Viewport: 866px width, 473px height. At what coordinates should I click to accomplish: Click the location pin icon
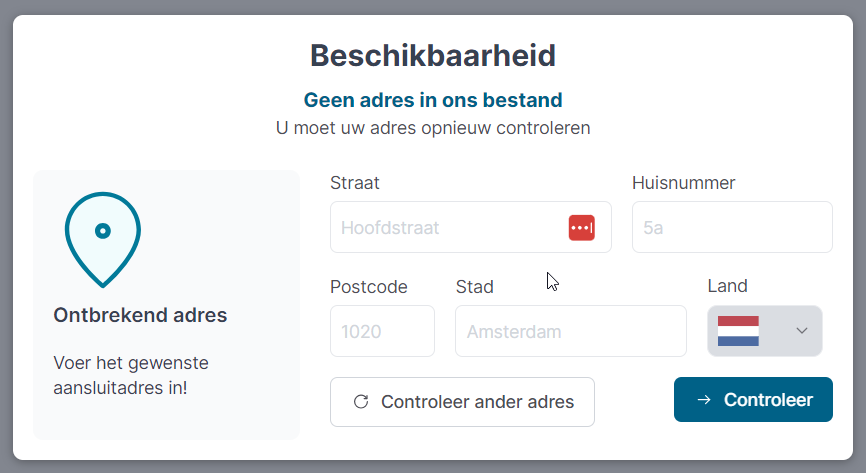102,238
